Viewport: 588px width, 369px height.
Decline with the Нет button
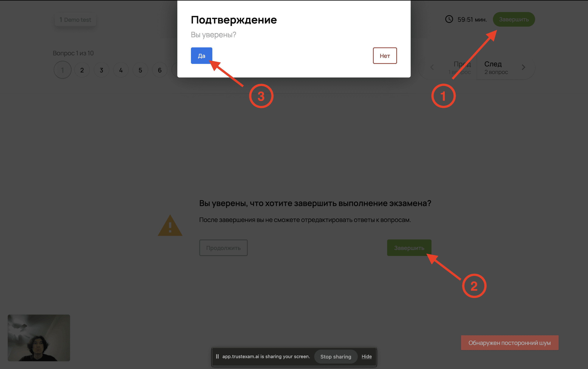[385, 56]
